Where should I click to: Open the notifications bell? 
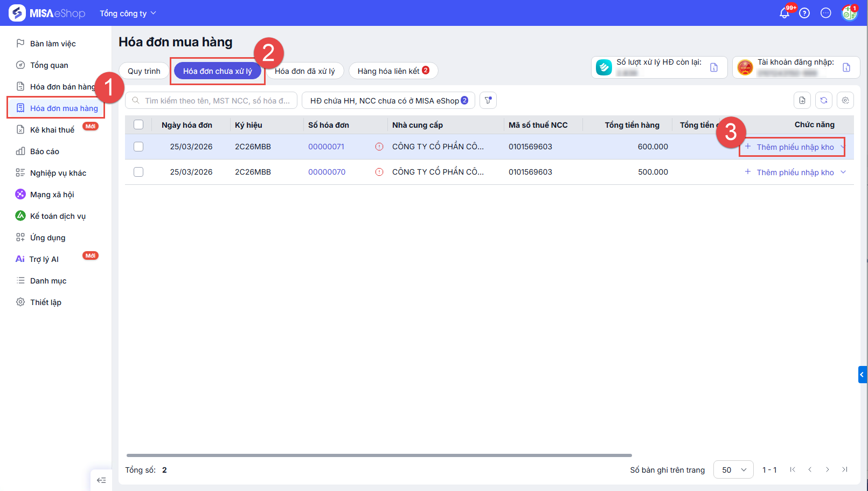coord(784,13)
